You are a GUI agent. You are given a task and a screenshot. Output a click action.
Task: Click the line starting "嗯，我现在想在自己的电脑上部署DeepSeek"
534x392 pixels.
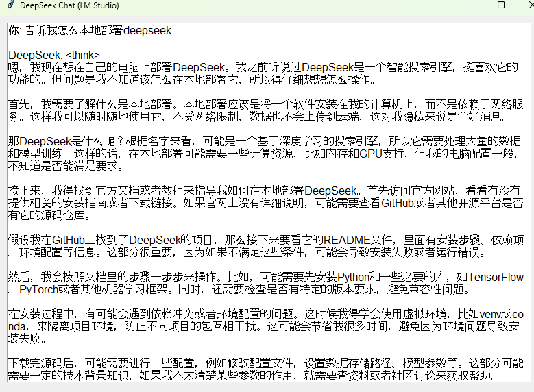[x=263, y=67]
